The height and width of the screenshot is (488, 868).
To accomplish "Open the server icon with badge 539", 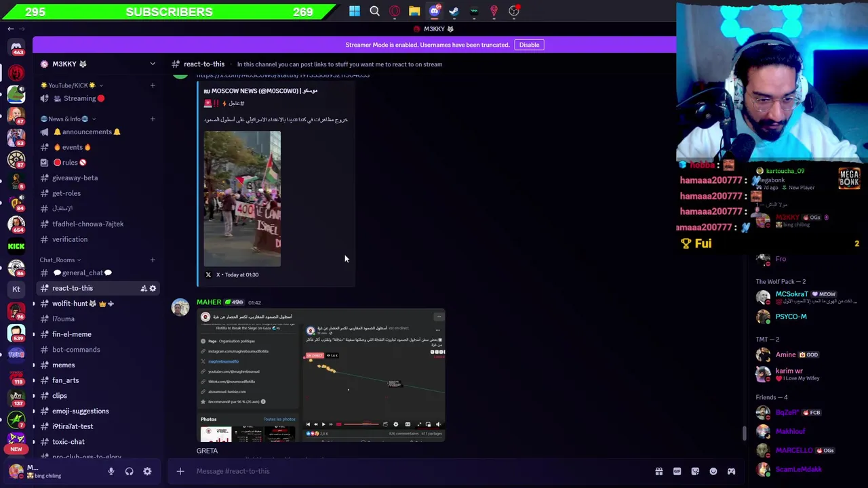I will coord(16,333).
